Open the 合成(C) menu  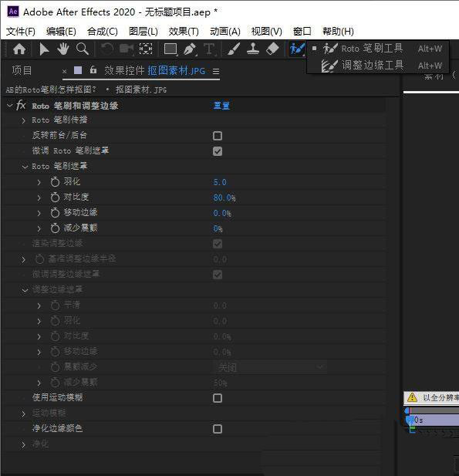point(103,32)
